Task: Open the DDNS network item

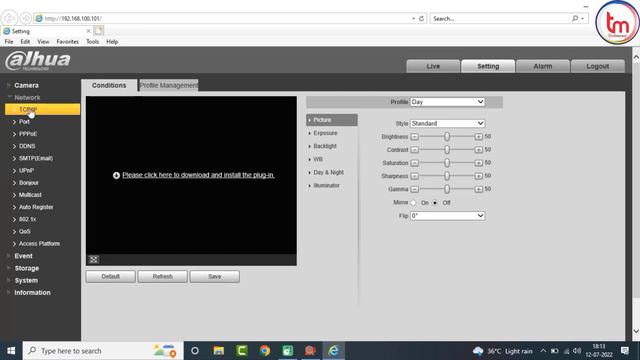Action: [27, 146]
